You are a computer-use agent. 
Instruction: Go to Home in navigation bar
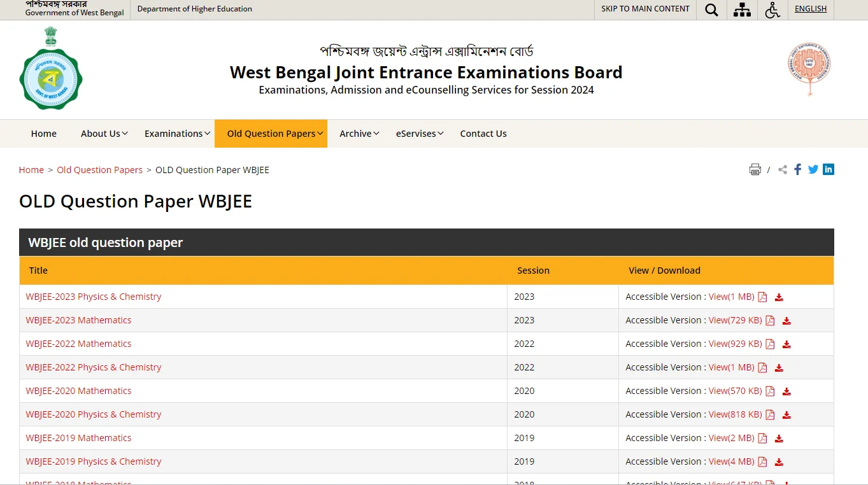click(x=44, y=134)
